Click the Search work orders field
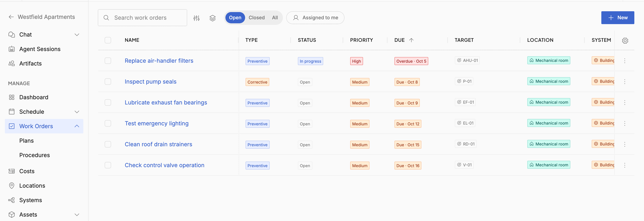 click(x=142, y=18)
